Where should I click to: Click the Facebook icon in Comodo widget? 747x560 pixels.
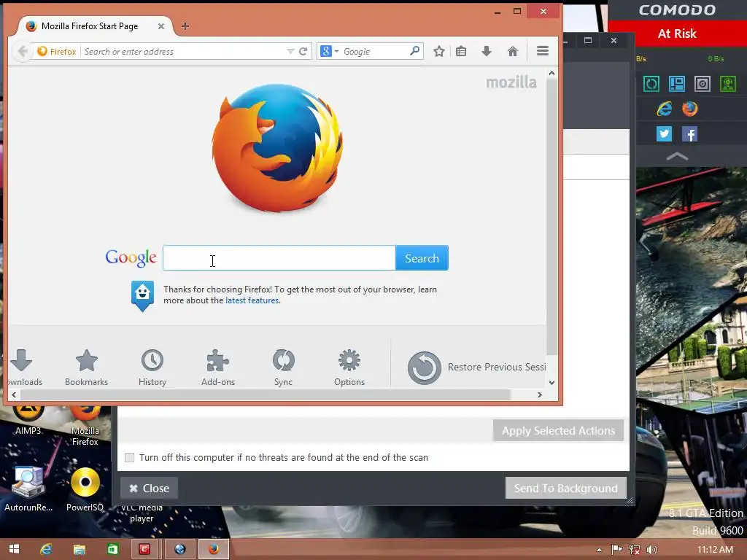tap(690, 134)
